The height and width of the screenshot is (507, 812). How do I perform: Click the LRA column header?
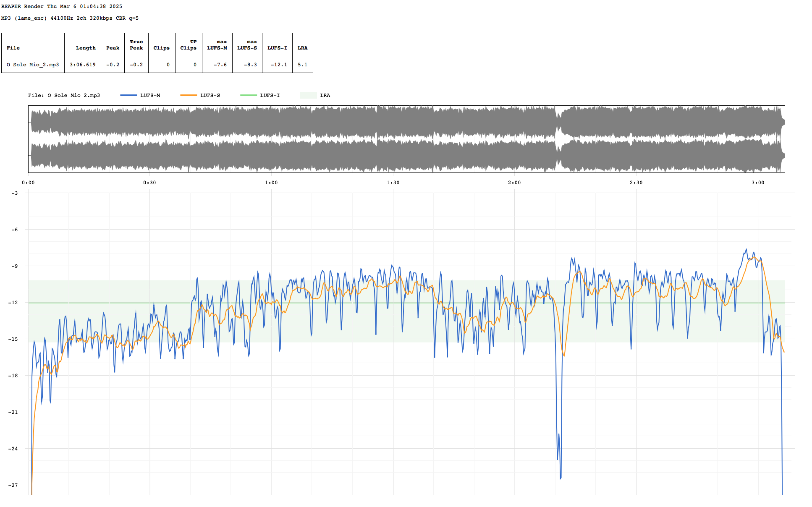(302, 48)
